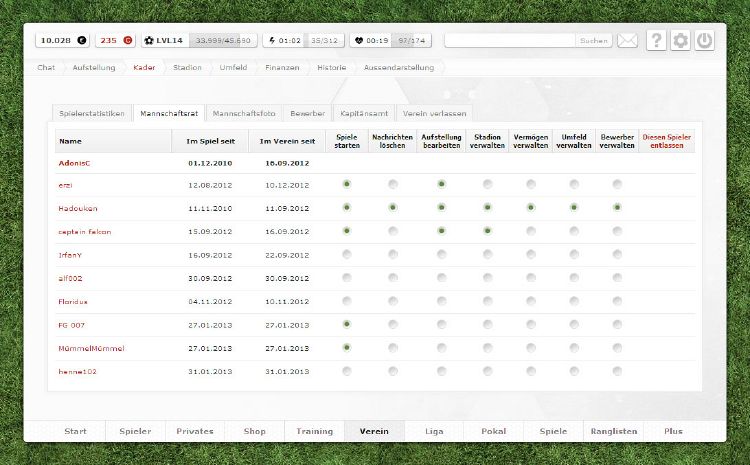The height and width of the screenshot is (465, 750).
Task: Open the mail envelope icon
Action: coord(627,41)
